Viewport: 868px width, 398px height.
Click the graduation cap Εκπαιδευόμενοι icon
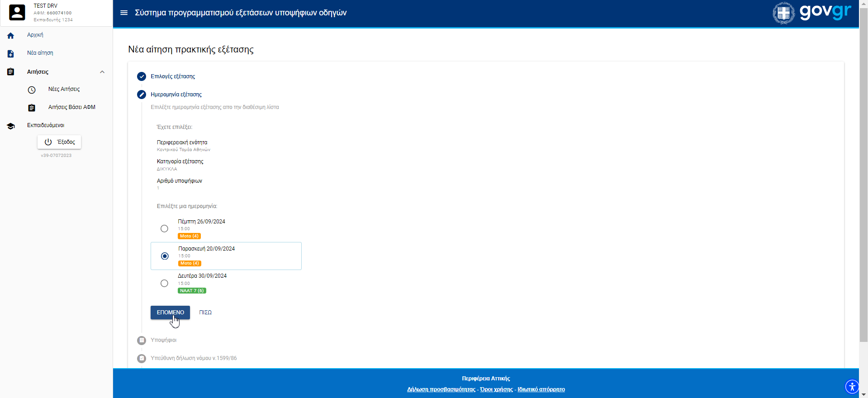tap(11, 126)
